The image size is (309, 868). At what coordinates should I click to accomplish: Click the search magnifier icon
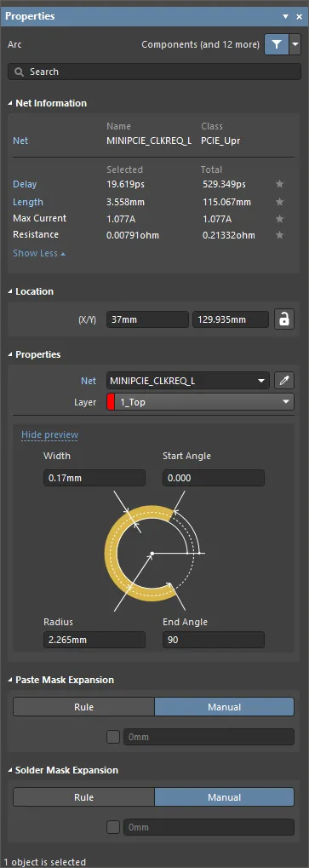pos(20,72)
